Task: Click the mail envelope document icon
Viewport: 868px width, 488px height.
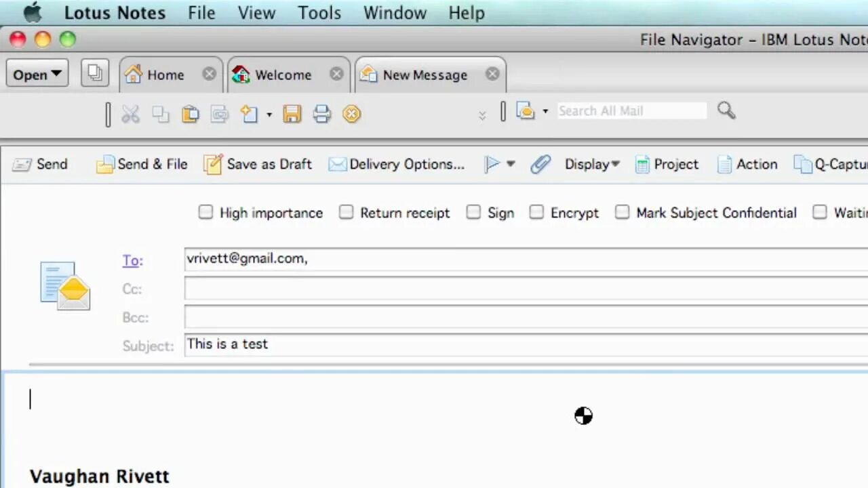Action: (x=65, y=286)
